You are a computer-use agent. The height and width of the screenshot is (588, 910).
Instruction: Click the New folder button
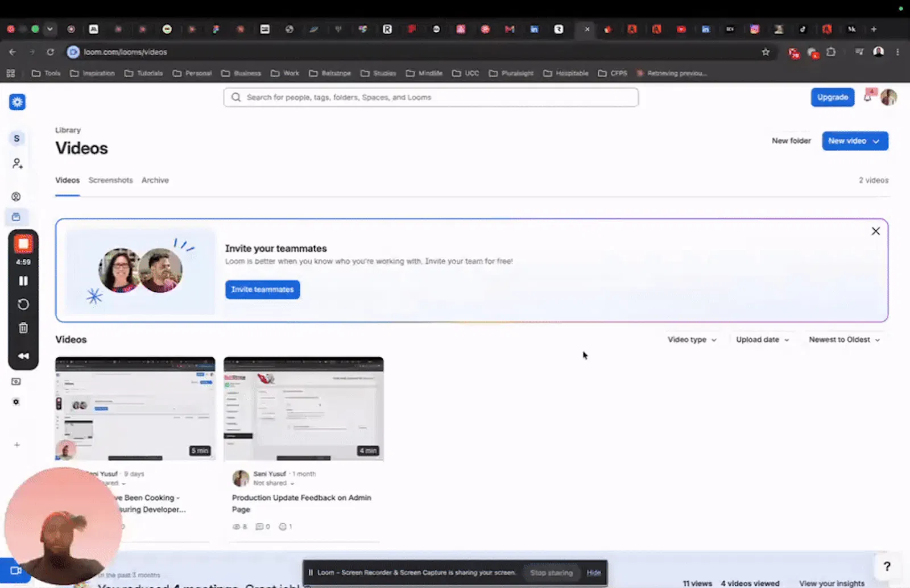(791, 141)
